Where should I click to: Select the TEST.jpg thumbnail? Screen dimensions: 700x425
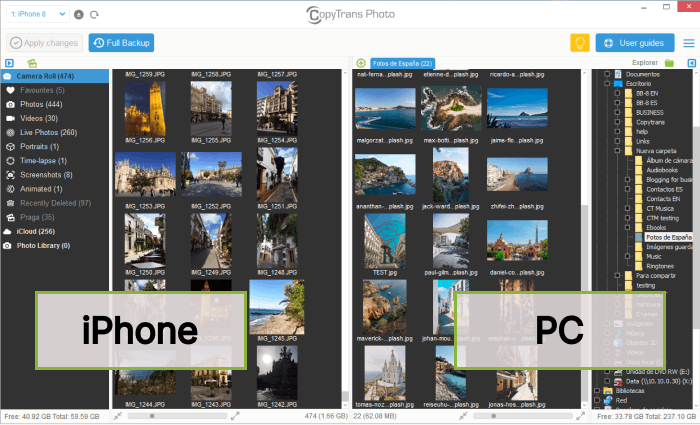pyautogui.click(x=385, y=241)
